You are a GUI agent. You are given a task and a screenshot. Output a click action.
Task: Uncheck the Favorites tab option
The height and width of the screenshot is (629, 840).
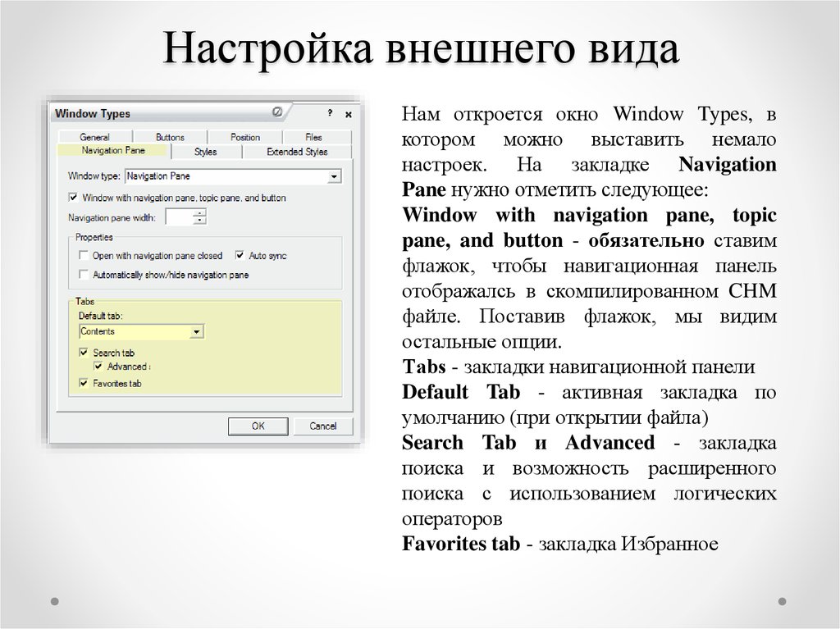[83, 382]
